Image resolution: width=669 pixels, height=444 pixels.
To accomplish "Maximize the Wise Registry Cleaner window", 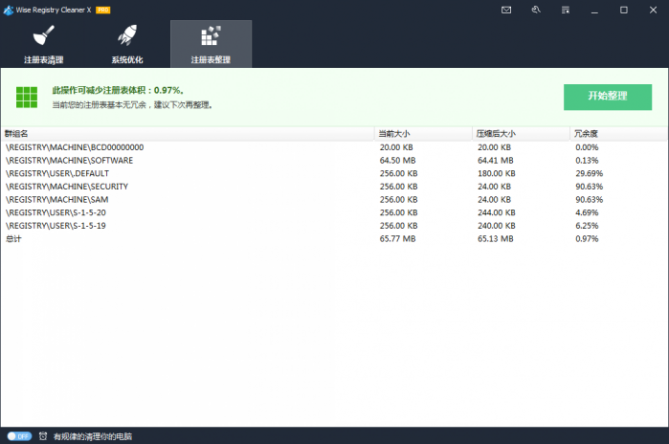I will (624, 10).
